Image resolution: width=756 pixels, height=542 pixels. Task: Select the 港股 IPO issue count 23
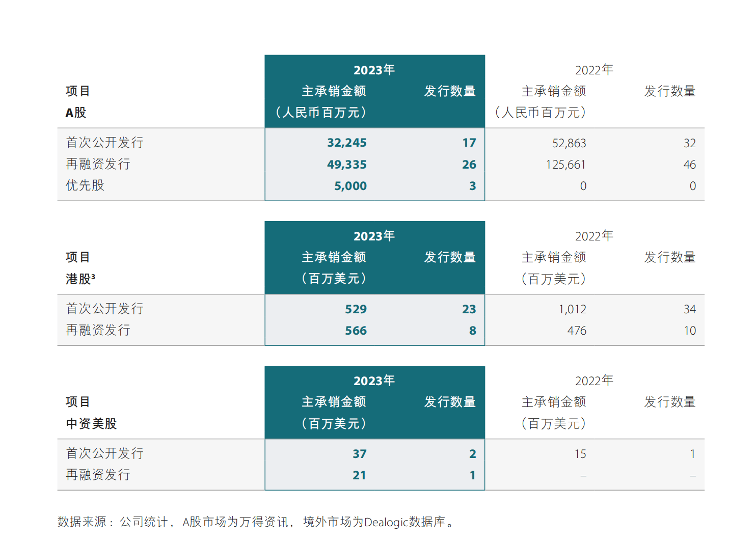click(469, 309)
